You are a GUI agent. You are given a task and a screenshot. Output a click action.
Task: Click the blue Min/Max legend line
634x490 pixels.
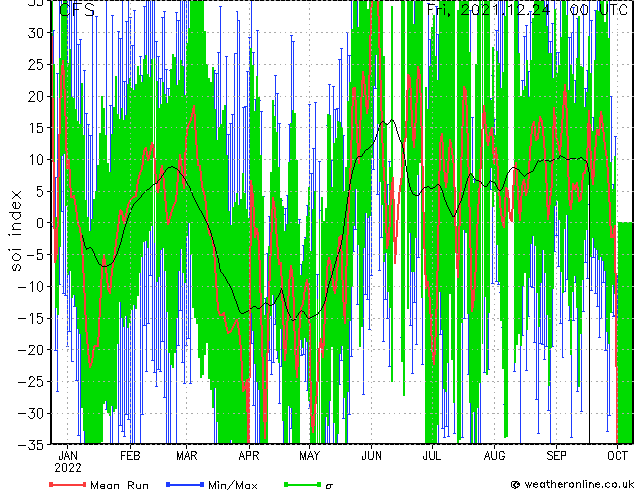tap(185, 484)
